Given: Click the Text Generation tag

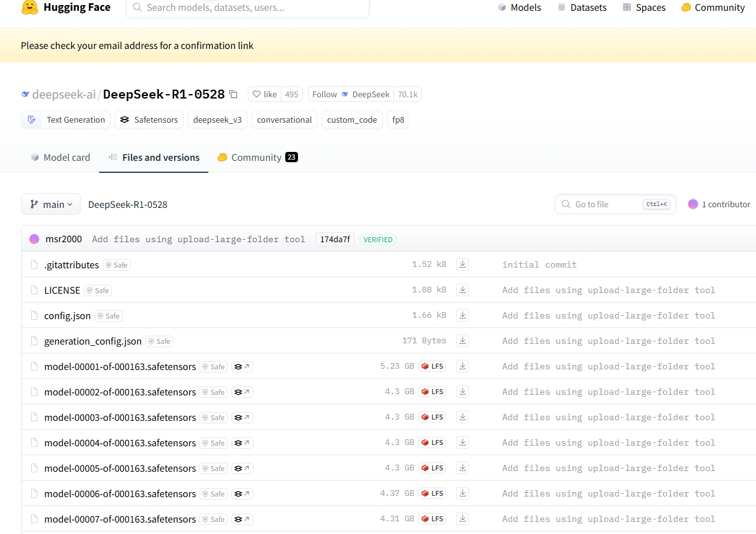Looking at the screenshot, I should [66, 120].
